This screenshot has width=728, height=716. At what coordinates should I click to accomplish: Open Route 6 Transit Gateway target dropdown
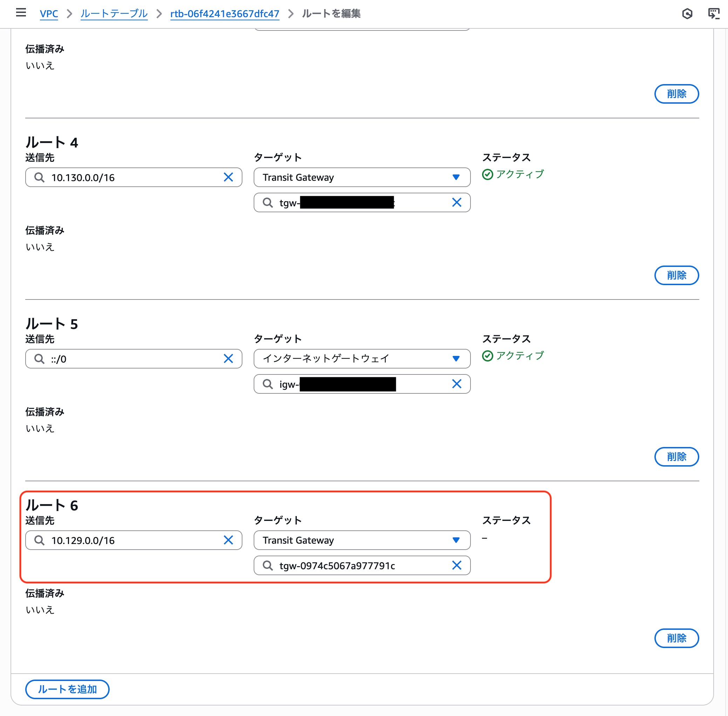[362, 540]
